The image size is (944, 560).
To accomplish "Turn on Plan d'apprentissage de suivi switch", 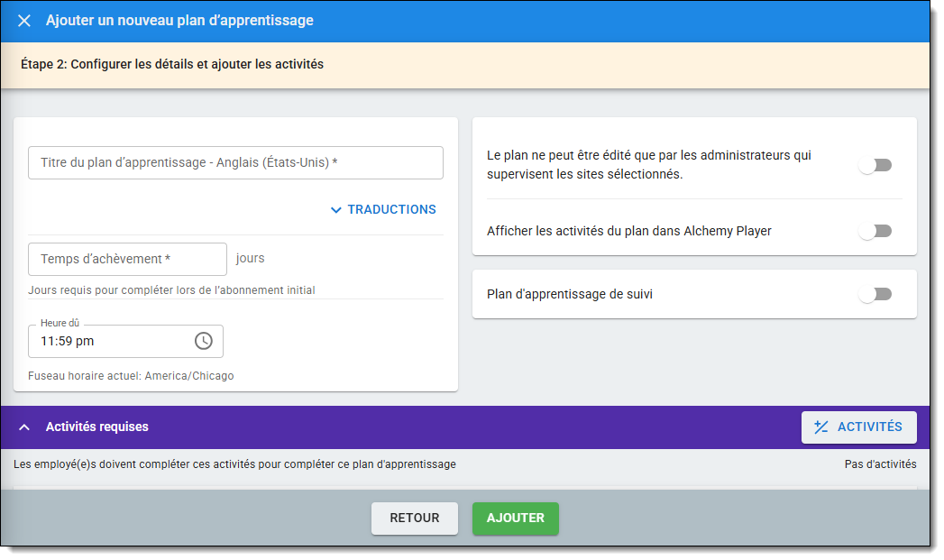I will tap(875, 294).
